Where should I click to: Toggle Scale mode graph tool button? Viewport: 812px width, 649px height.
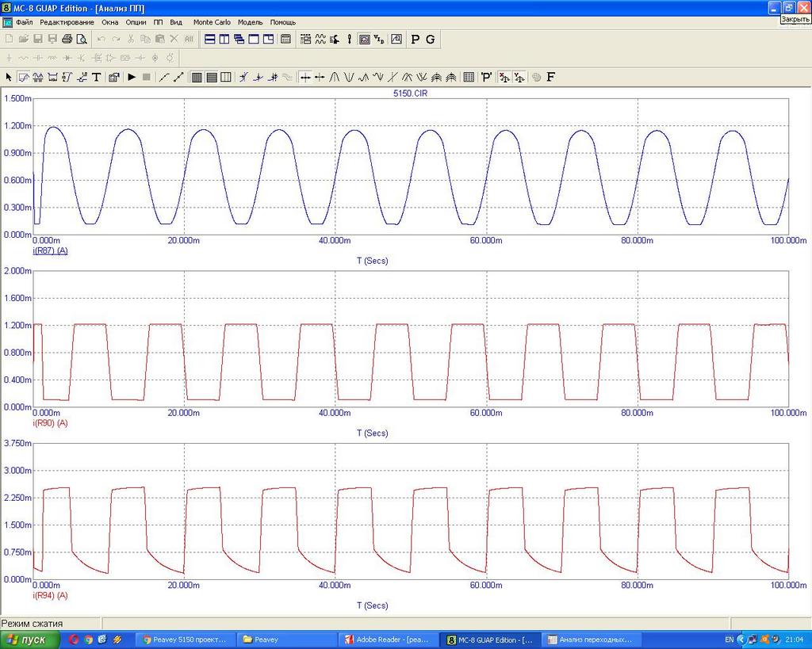point(23,77)
